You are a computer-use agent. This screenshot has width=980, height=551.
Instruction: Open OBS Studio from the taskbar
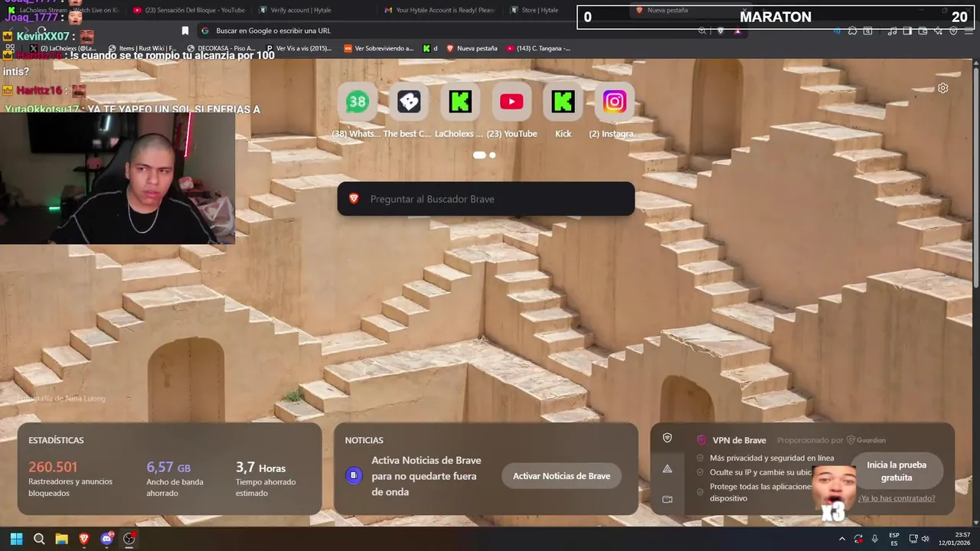129,539
